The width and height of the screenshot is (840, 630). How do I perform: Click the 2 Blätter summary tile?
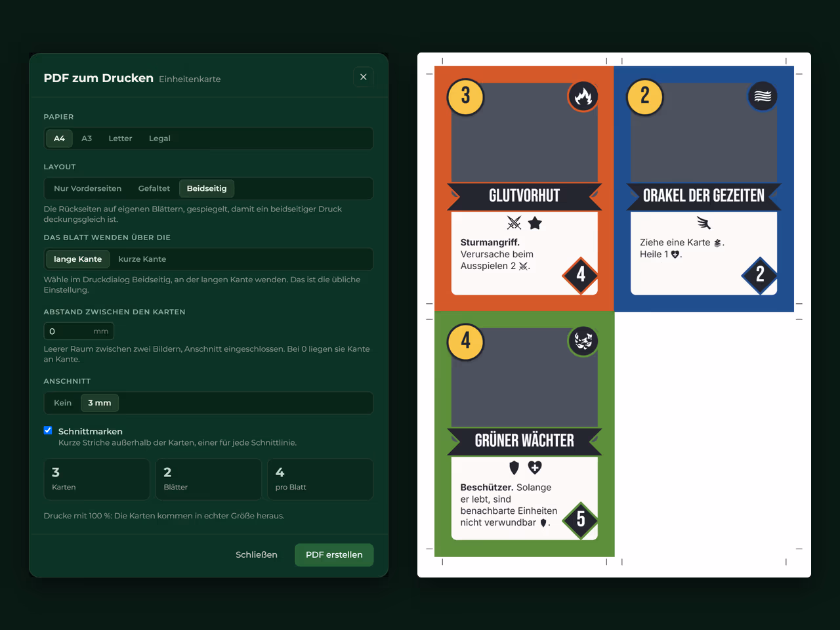[209, 479]
